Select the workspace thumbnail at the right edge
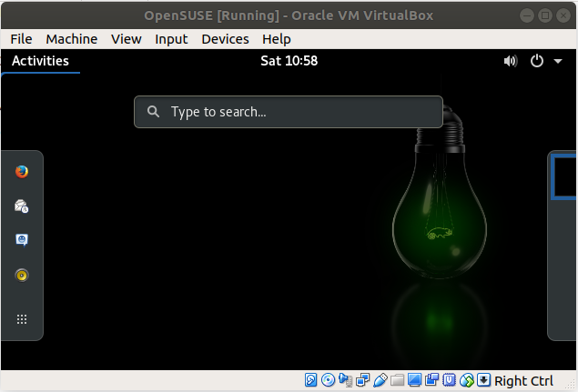The image size is (578, 392). (x=563, y=177)
